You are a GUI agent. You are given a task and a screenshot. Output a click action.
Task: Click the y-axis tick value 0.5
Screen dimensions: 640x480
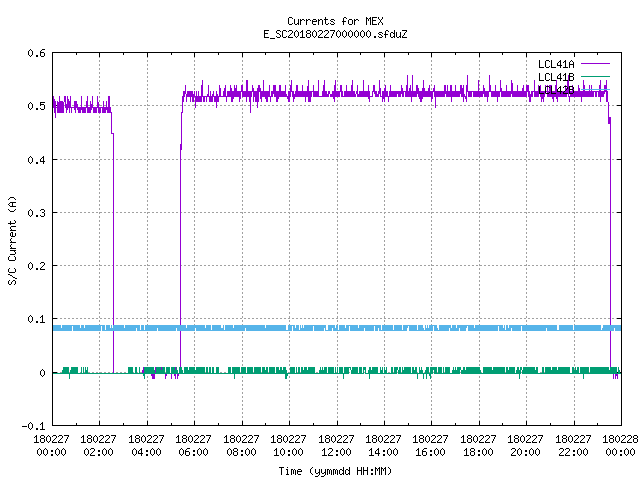point(36,106)
